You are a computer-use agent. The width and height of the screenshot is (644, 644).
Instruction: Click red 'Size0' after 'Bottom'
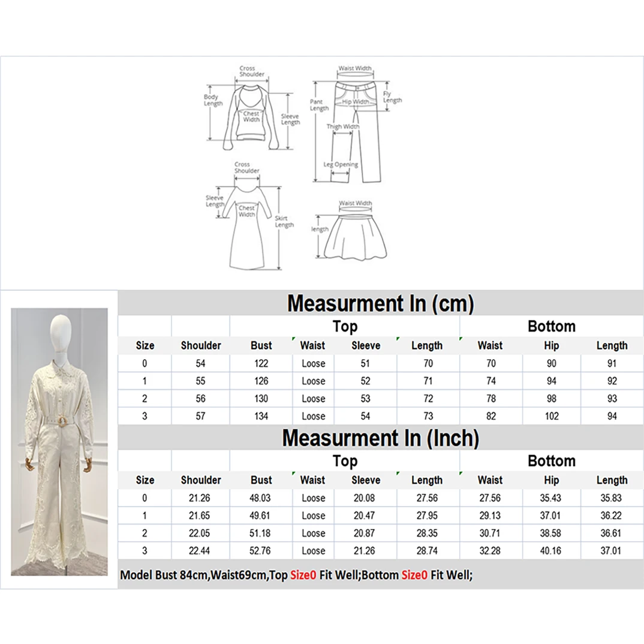pos(414,575)
